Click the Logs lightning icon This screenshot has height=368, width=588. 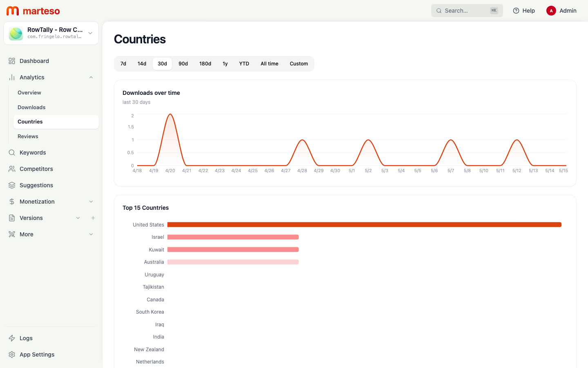pos(12,338)
